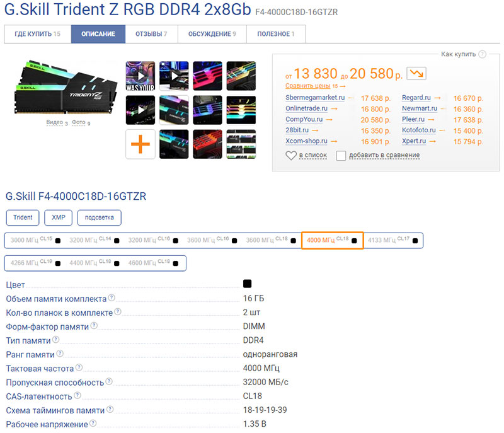Screen dimensions: 504x433
Task: Click the подсветка tag button
Action: pyautogui.click(x=100, y=217)
